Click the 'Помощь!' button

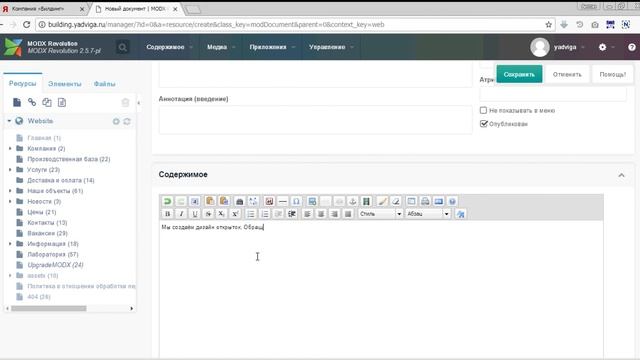tap(612, 74)
